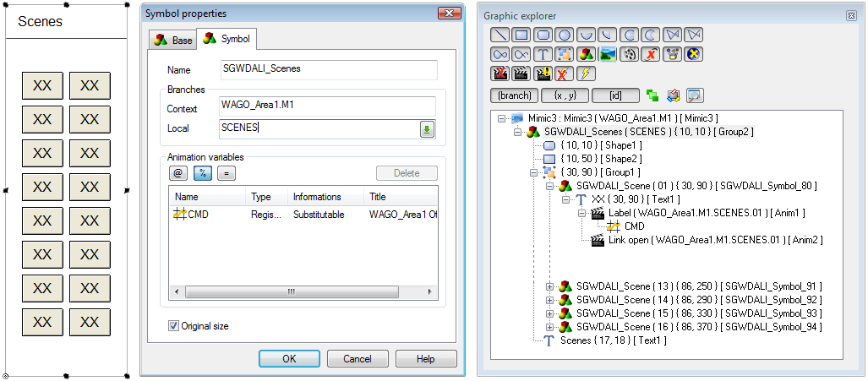Screen dimensions: 868x381
Task: Click the OK button
Action: pos(289,359)
